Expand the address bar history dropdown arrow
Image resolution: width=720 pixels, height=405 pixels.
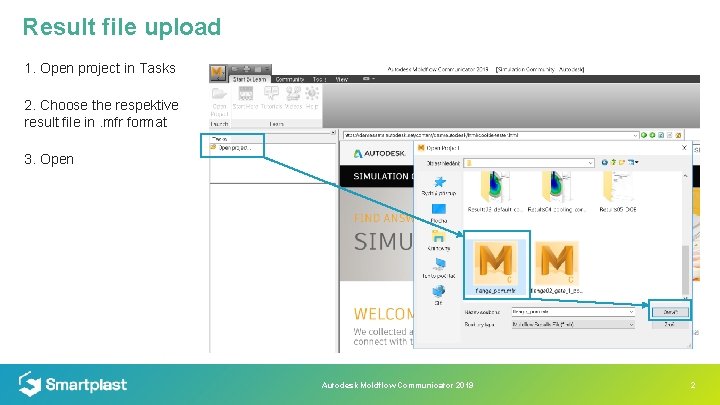(636, 135)
